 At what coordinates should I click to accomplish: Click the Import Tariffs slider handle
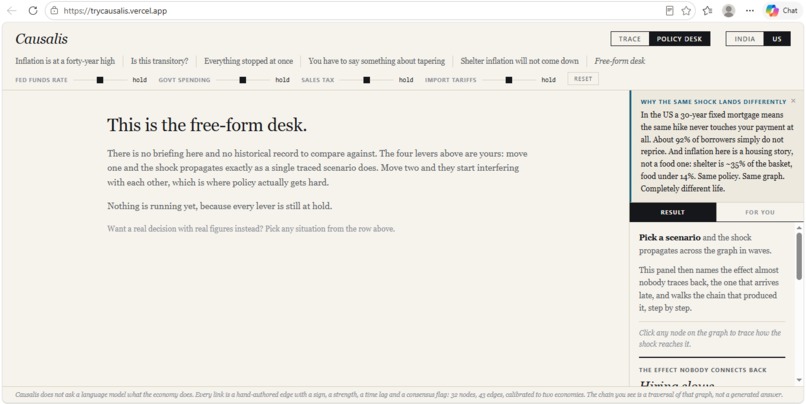(x=509, y=80)
